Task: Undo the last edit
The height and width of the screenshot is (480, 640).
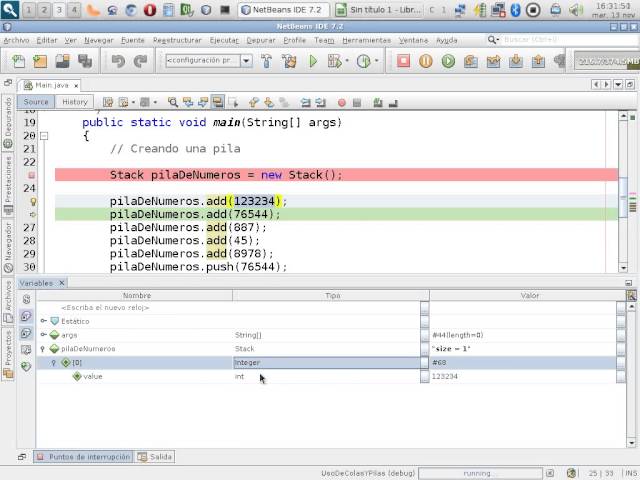Action: (118, 61)
